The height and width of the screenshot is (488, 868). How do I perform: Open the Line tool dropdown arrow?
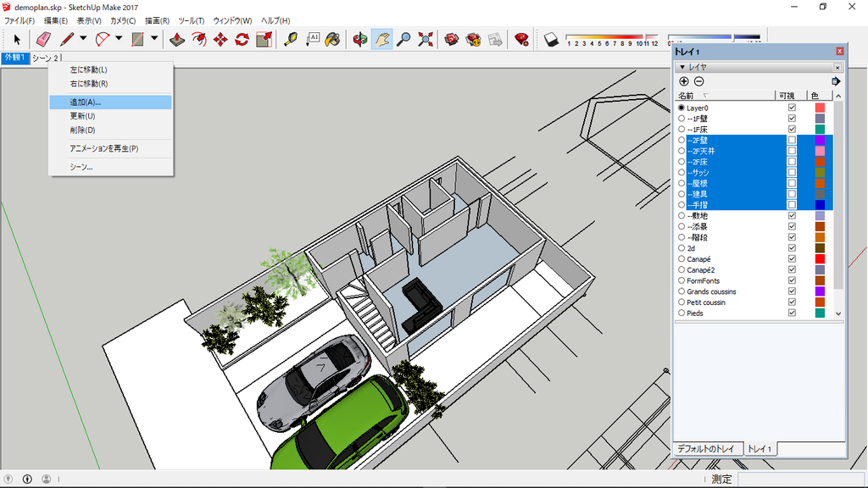83,39
